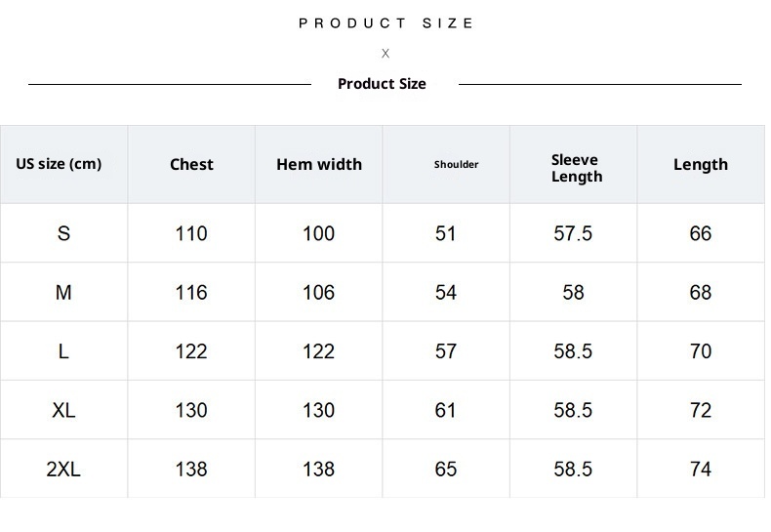
Task: Click the S size row label
Action: click(63, 234)
